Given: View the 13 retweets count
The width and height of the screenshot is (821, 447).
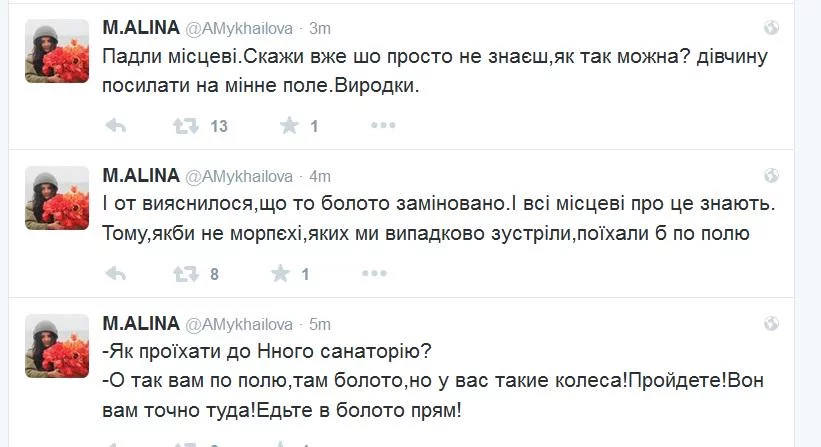Looking at the screenshot, I should click(219, 127).
